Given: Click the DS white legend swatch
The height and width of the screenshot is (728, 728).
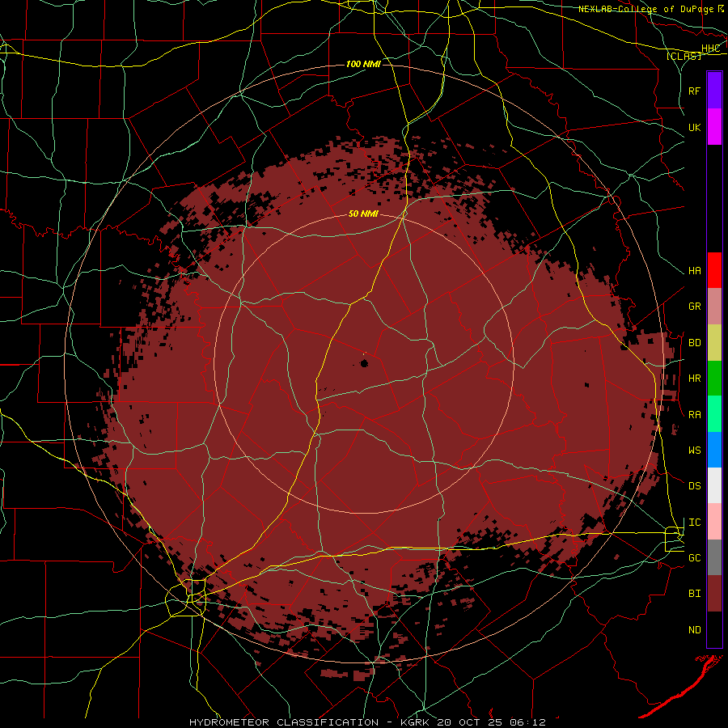Looking at the screenshot, I should pyautogui.click(x=714, y=485).
